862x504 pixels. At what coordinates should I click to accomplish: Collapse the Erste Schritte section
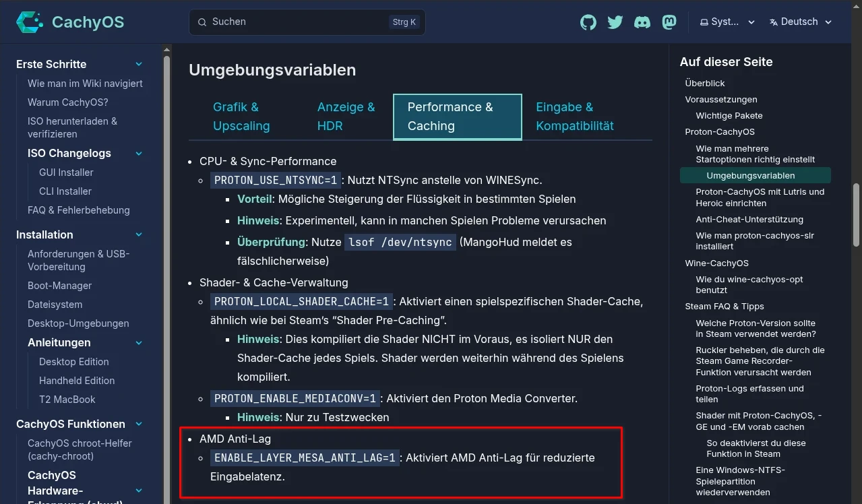pyautogui.click(x=139, y=64)
